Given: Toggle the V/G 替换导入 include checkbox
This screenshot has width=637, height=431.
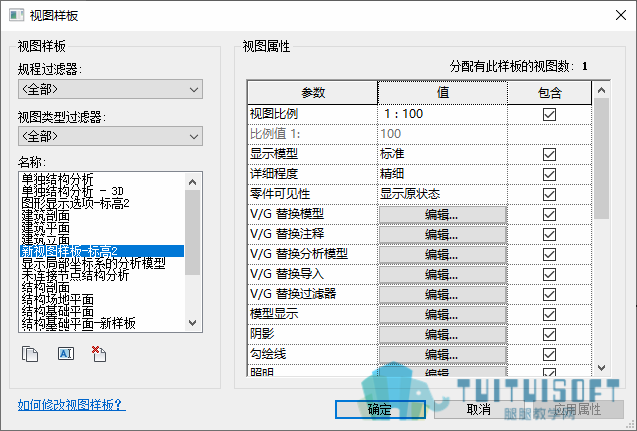Looking at the screenshot, I should click(x=549, y=274).
